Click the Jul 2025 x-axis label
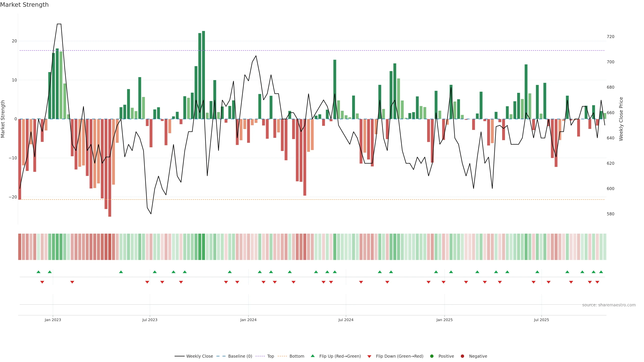This screenshot has height=362, width=644. click(x=541, y=320)
